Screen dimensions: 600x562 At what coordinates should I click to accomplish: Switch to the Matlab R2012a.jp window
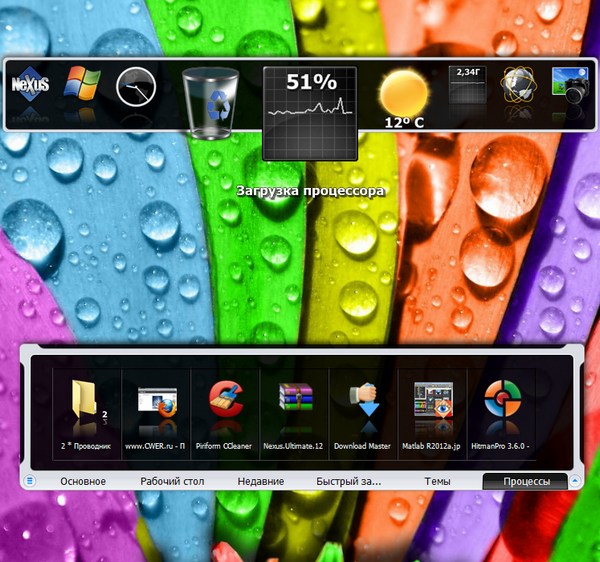click(433, 408)
